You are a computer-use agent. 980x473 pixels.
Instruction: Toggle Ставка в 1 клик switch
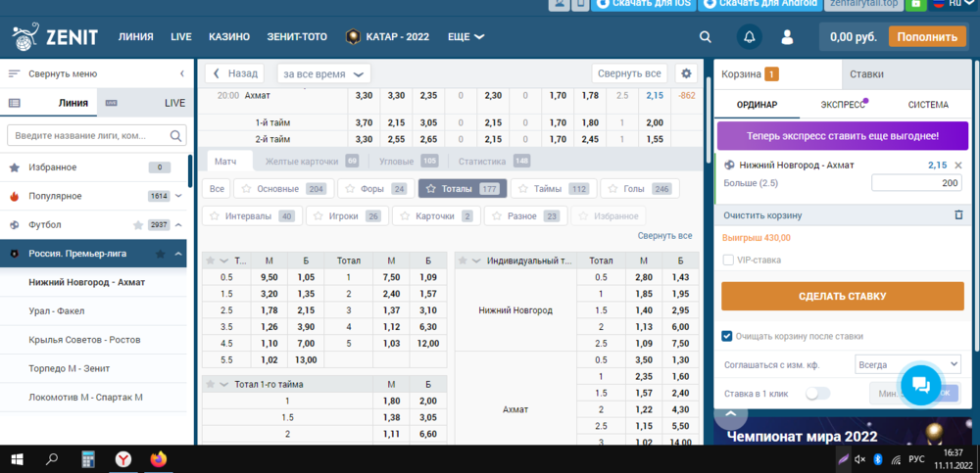tap(817, 394)
